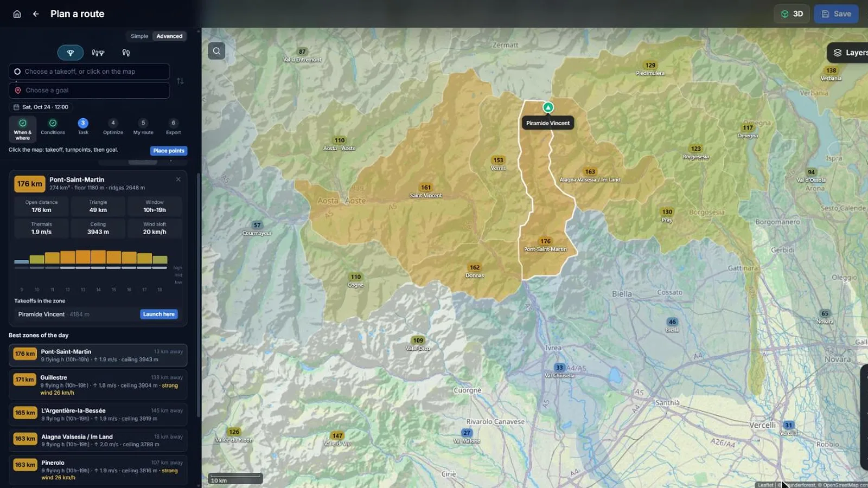Select the Pinerolo zone card

[x=98, y=470]
